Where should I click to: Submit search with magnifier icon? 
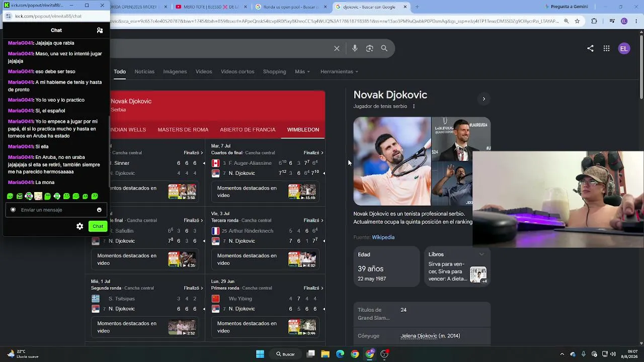coord(384,48)
